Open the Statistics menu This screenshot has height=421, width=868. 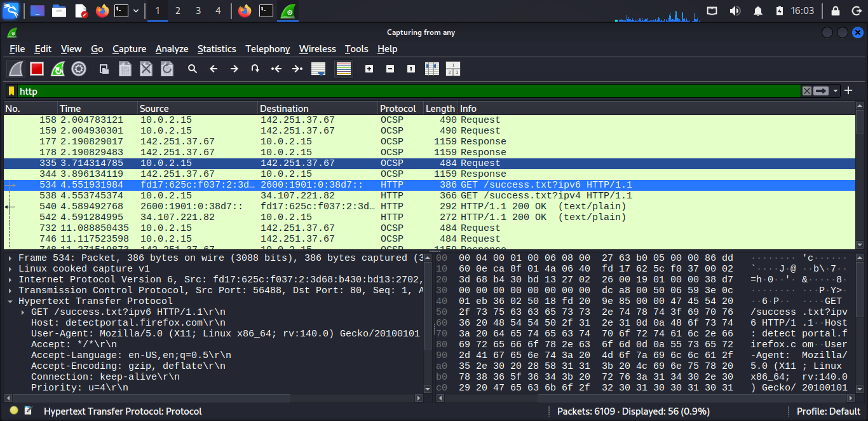coord(217,49)
